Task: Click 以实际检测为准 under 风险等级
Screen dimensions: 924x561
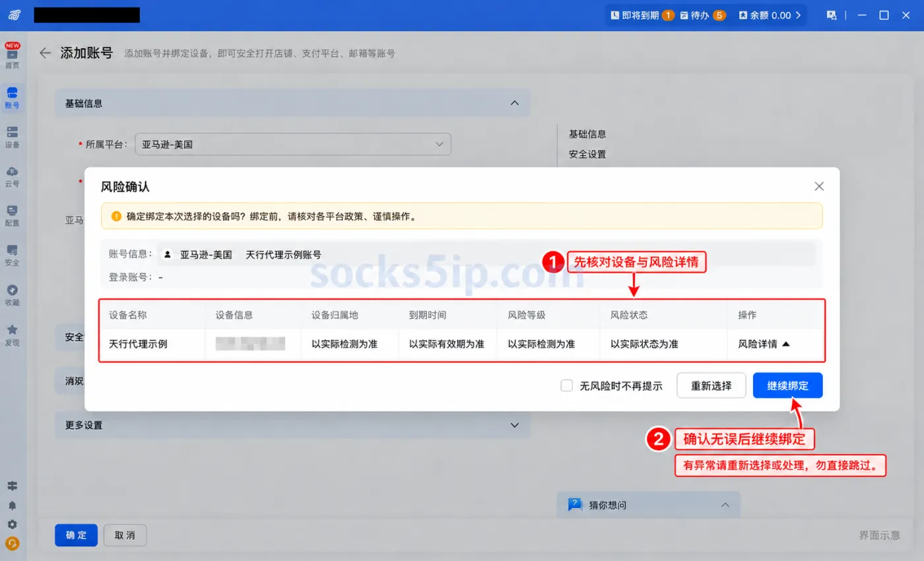Action: (541, 344)
